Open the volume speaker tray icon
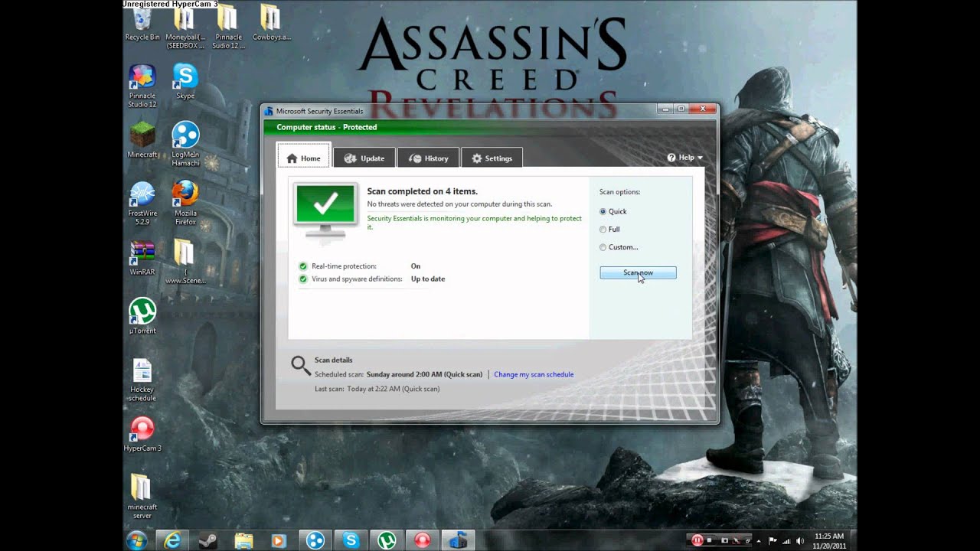Image resolution: width=980 pixels, height=551 pixels. [801, 540]
